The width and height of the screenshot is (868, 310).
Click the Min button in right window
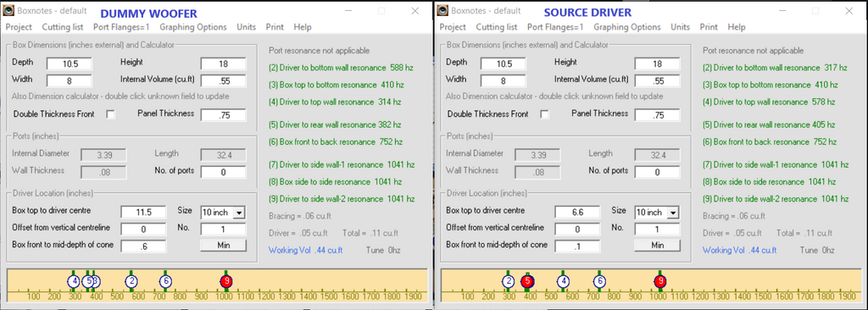click(658, 246)
